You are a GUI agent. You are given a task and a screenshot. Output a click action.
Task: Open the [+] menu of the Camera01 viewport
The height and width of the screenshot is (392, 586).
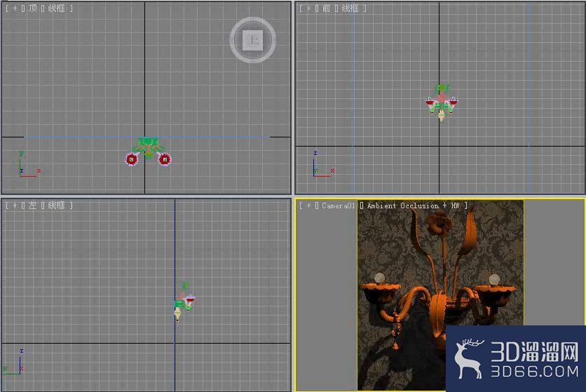click(308, 205)
